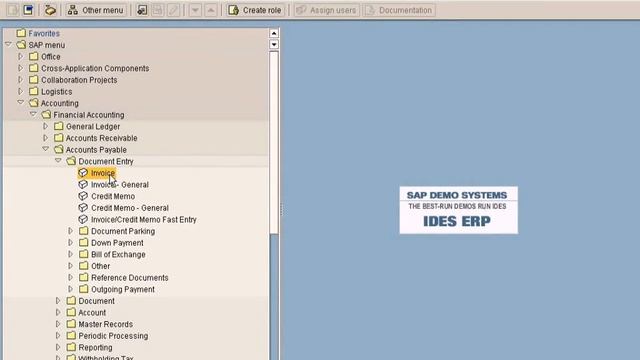The image size is (640, 360).
Task: Click the Documentation button
Action: point(399,10)
